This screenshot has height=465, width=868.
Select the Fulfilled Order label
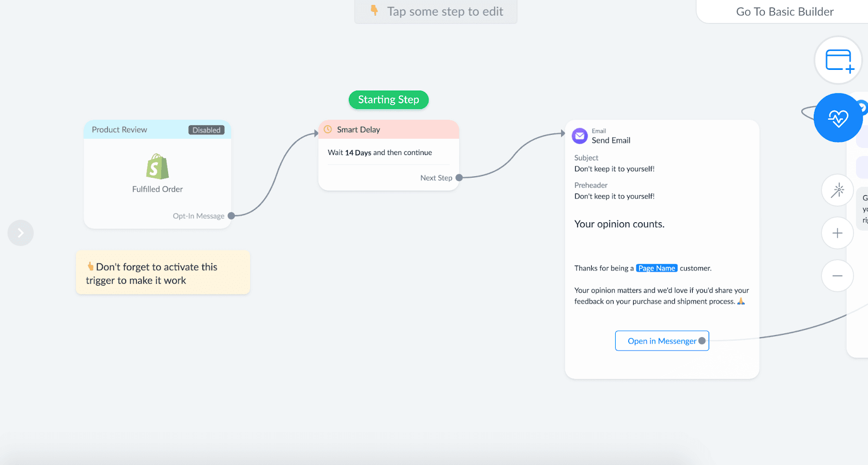click(157, 189)
